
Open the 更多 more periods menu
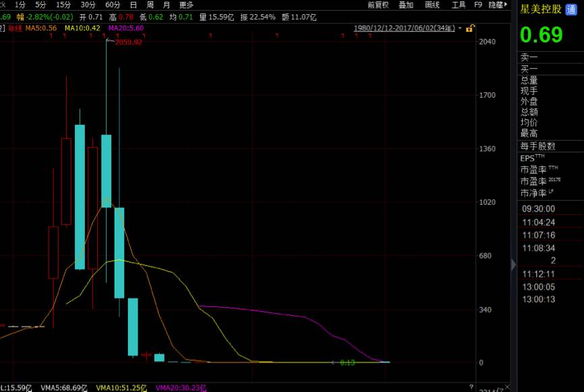(x=186, y=5)
